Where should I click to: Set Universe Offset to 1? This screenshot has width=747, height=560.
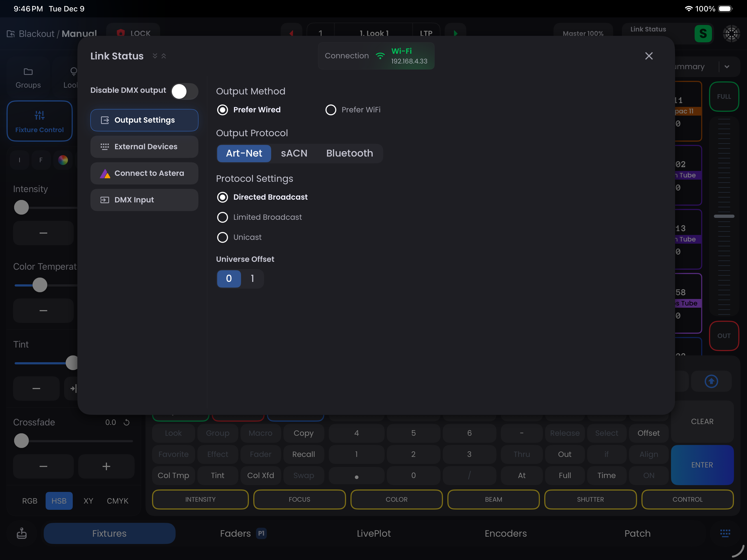coord(252,278)
